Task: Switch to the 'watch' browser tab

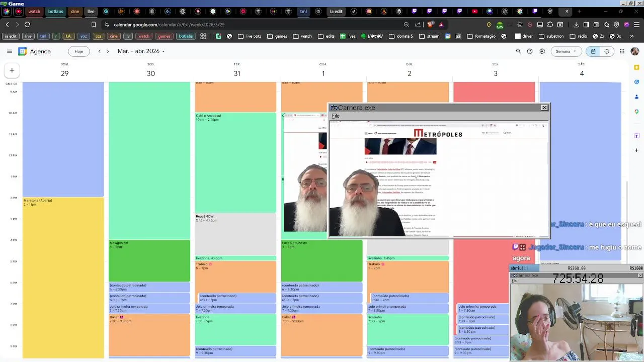Action: point(34,12)
